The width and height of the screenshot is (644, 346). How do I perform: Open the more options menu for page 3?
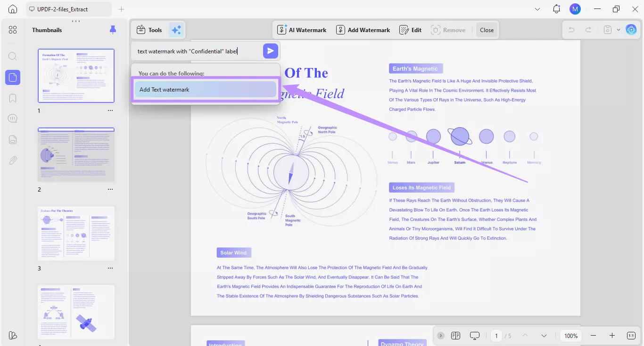point(110,268)
